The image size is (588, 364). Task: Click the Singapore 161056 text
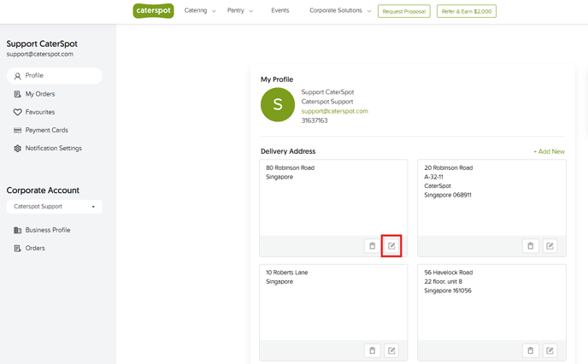(x=448, y=291)
